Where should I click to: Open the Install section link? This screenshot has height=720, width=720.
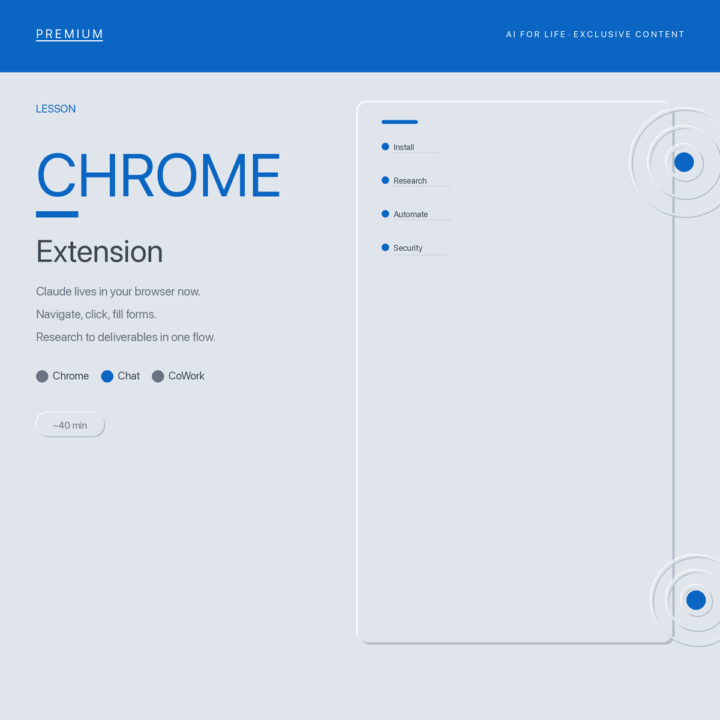pyautogui.click(x=404, y=147)
